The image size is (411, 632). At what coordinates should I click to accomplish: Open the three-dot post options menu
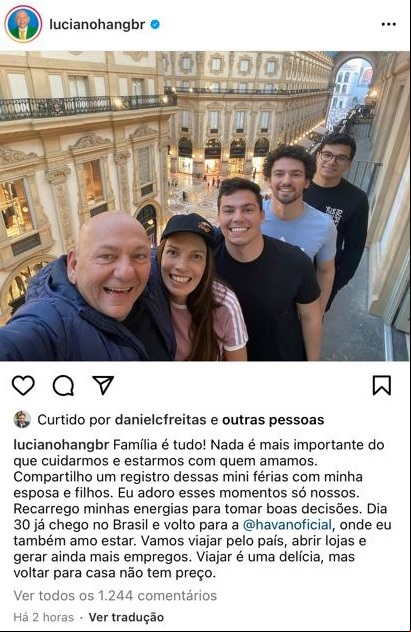[x=388, y=25]
